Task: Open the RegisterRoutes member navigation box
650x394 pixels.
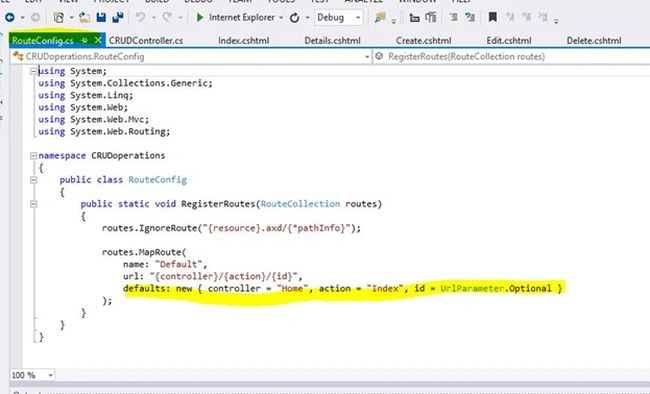Action: pyautogui.click(x=512, y=56)
